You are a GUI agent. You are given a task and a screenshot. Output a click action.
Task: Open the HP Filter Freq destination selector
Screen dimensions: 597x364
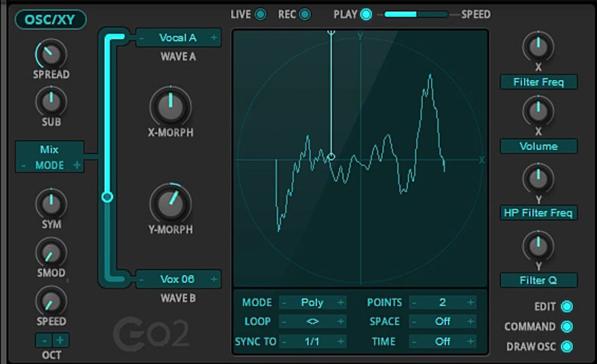tap(538, 213)
